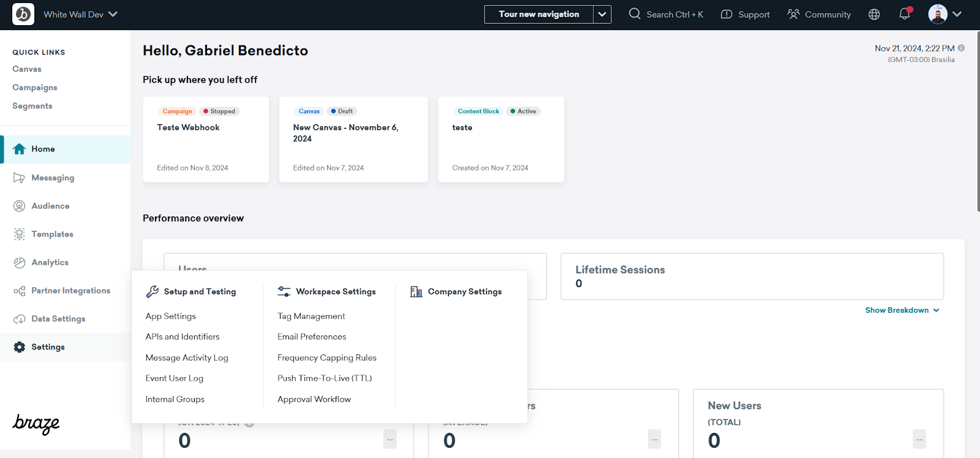Go to Canvas quick link

pyautogui.click(x=27, y=69)
